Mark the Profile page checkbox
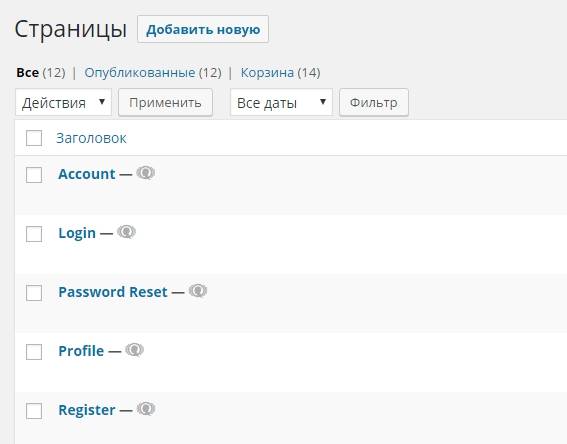Image resolution: width=567 pixels, height=444 pixels. [34, 352]
